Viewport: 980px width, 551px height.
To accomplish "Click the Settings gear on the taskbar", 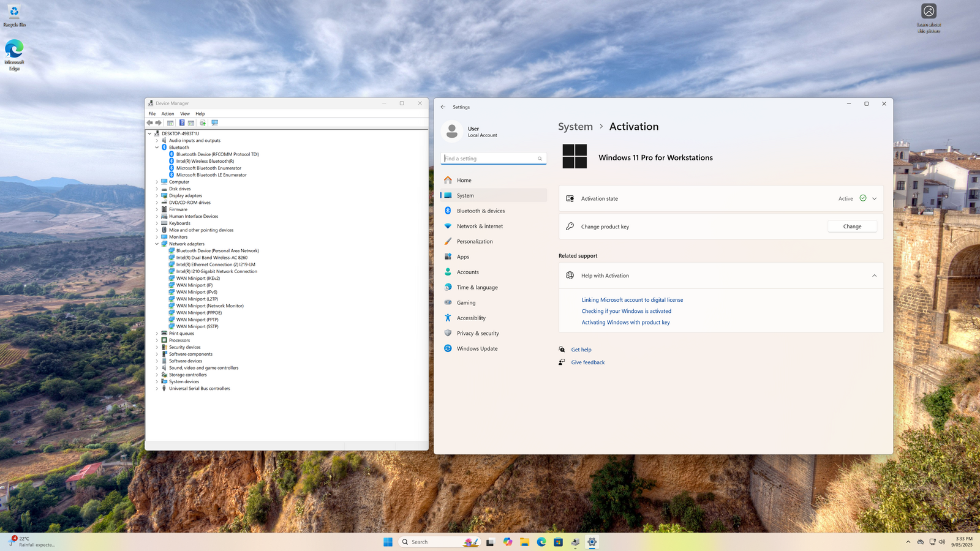I will tap(592, 542).
